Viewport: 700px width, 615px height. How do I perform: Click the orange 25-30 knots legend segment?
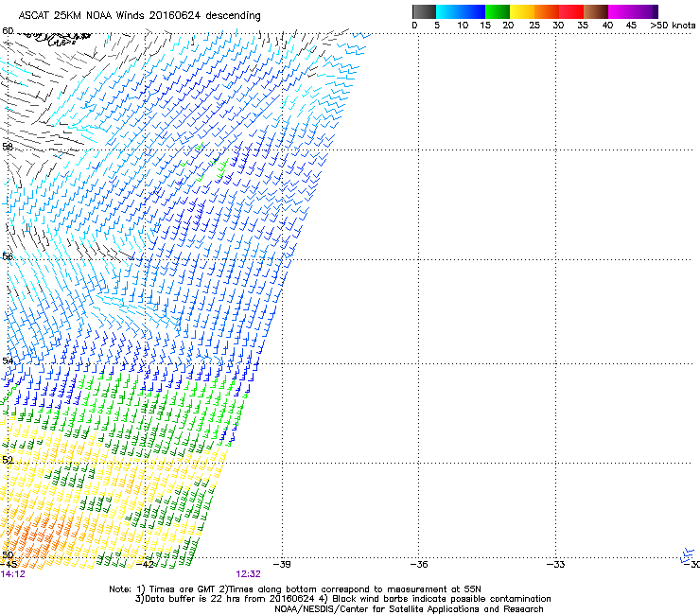(x=547, y=11)
